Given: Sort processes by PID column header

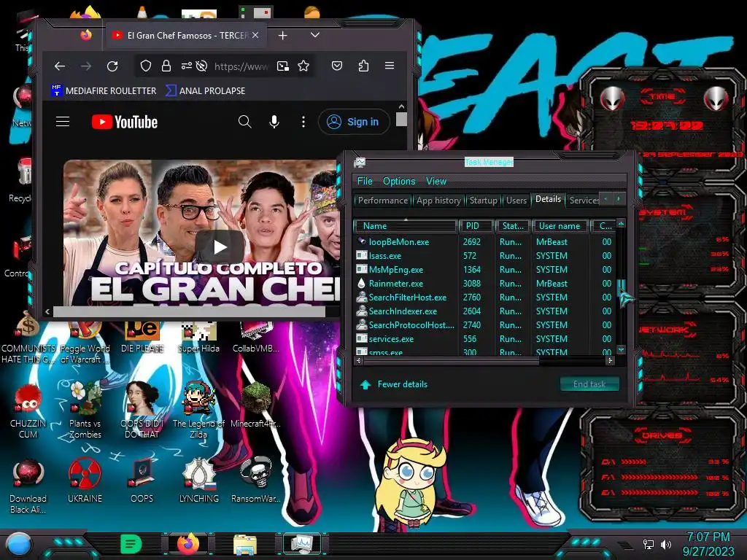Looking at the screenshot, I should [476, 226].
